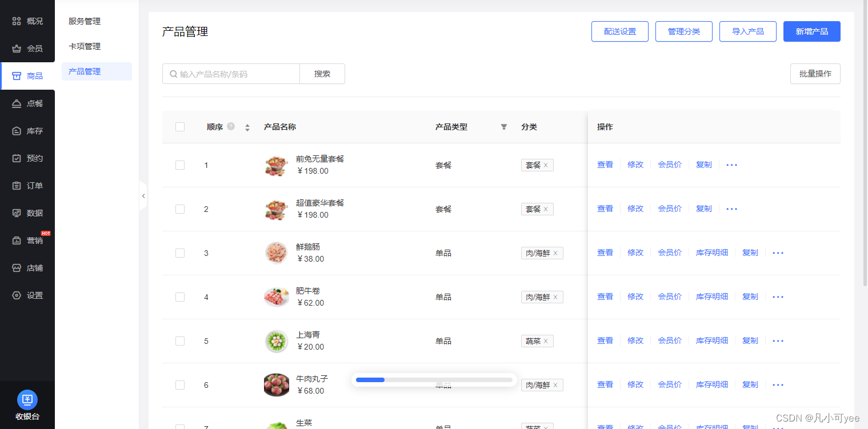Viewport: 868px width, 429px height.
Task: Click the search magnifier icon in input
Action: click(x=173, y=74)
